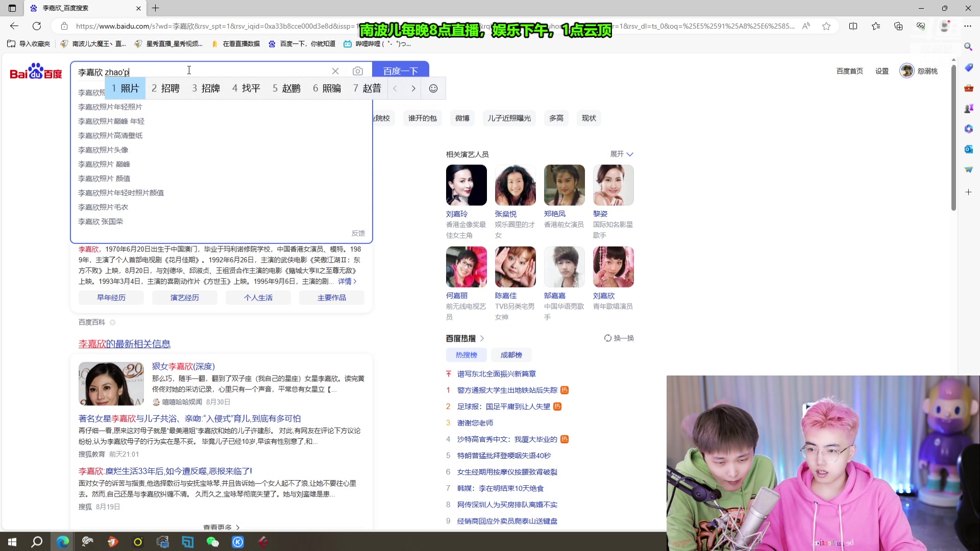Switch to 热搜榜 tab
Viewport: 980px width, 551px height.
[x=467, y=355]
